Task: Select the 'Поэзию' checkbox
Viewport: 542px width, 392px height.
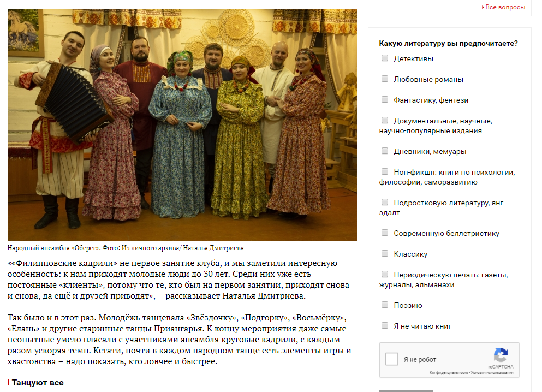Action: point(385,305)
